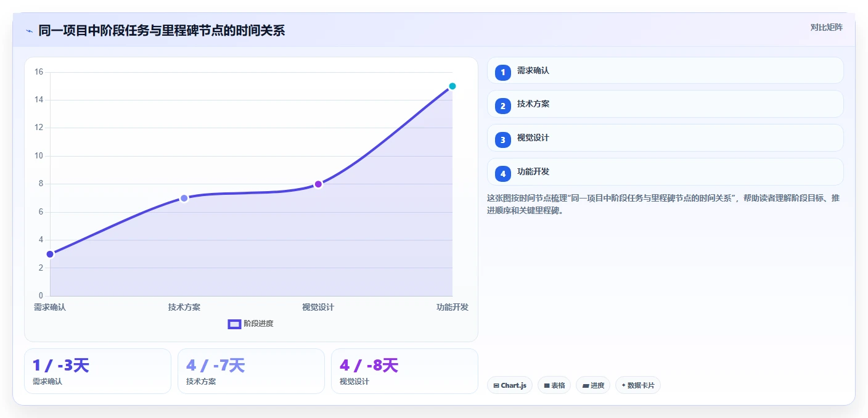This screenshot has width=868, height=418.
Task: Click the 视觉设计 data point on chart
Action: (x=318, y=184)
